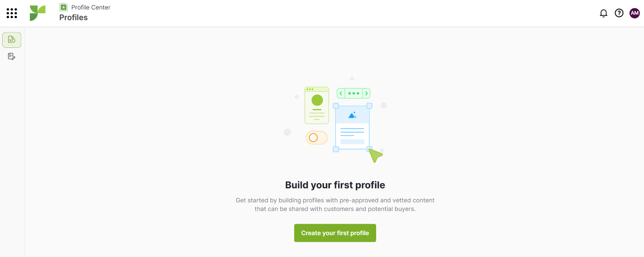The height and width of the screenshot is (257, 644).
Task: Open the notifications bell
Action: point(603,13)
